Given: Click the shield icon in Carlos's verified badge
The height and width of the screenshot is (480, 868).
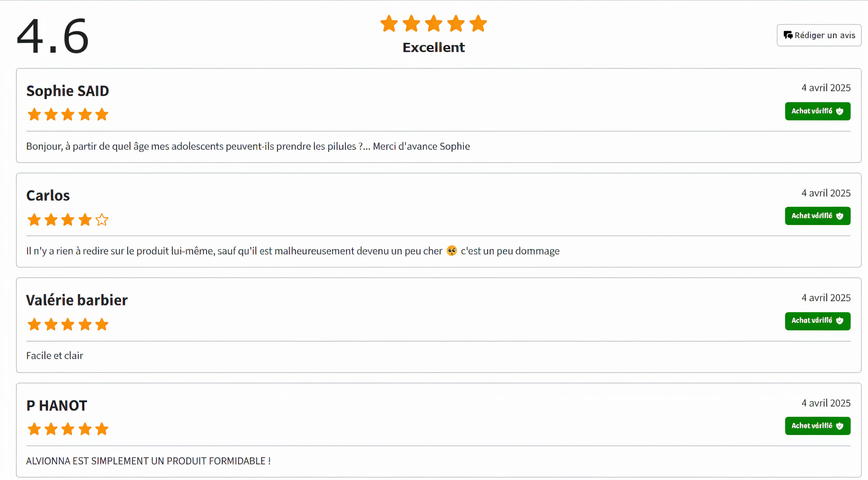Looking at the screenshot, I should pyautogui.click(x=840, y=216).
